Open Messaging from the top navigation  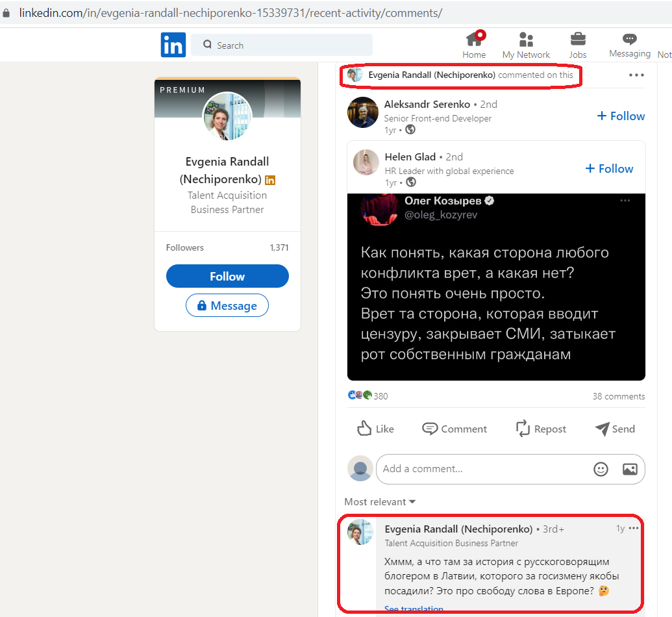[x=630, y=45]
